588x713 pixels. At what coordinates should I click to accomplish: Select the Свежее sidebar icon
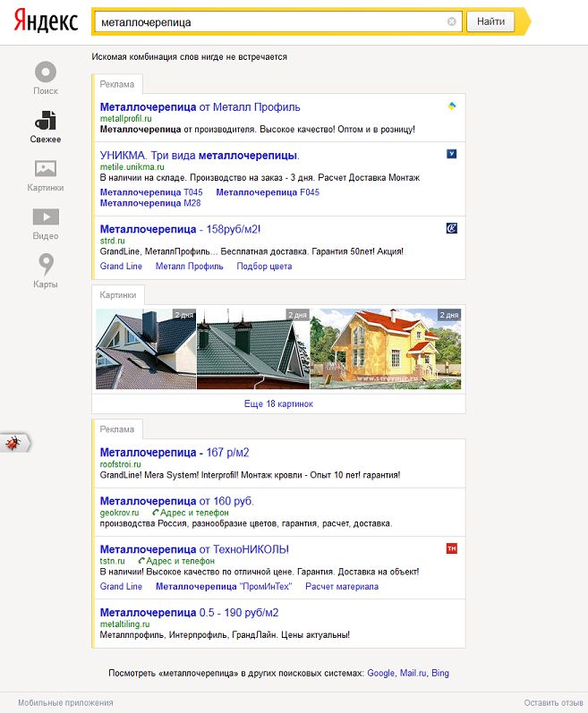[x=46, y=120]
